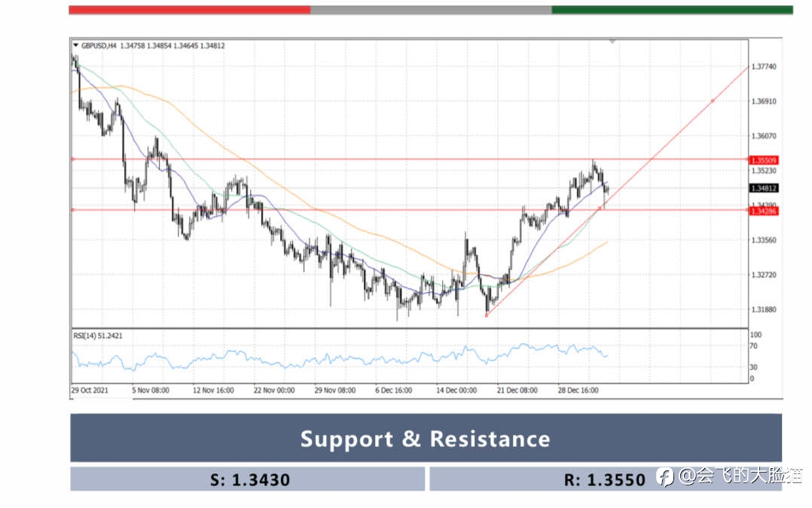
Task: Click the R: 1.3550 resistance value box
Action: coord(606,479)
